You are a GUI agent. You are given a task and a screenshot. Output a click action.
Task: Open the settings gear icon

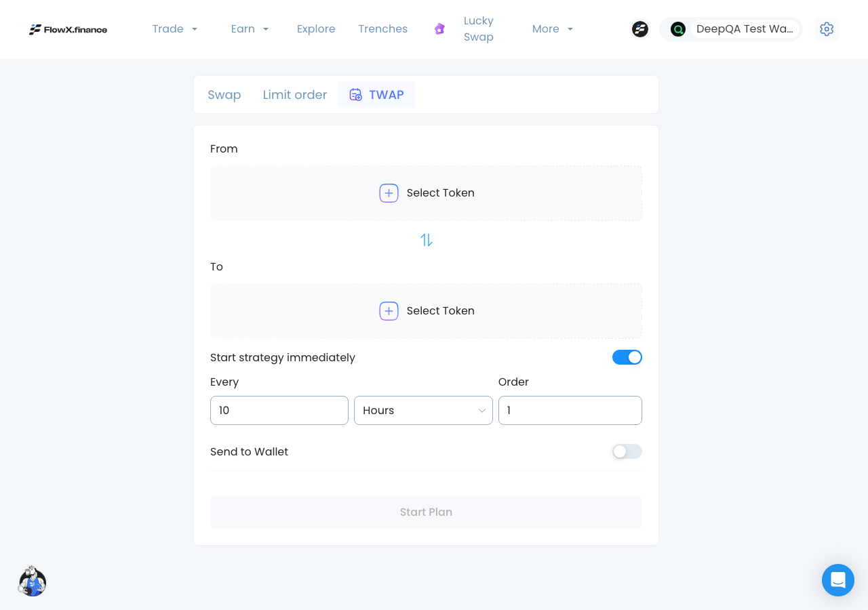pyautogui.click(x=826, y=29)
